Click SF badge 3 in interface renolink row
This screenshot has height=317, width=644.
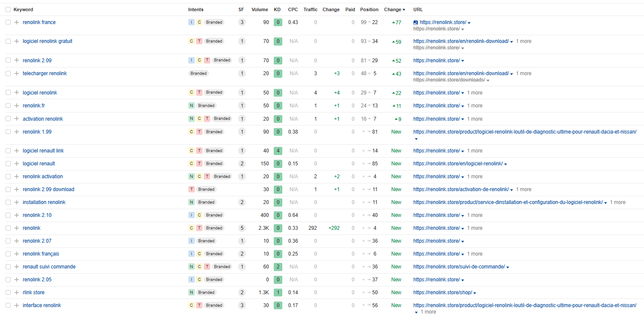(242, 305)
